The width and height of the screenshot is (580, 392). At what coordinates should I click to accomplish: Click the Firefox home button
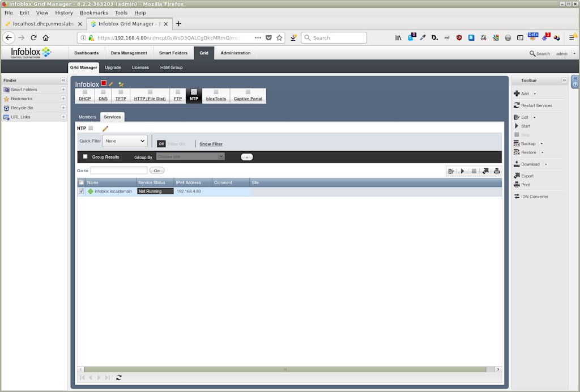click(46, 38)
